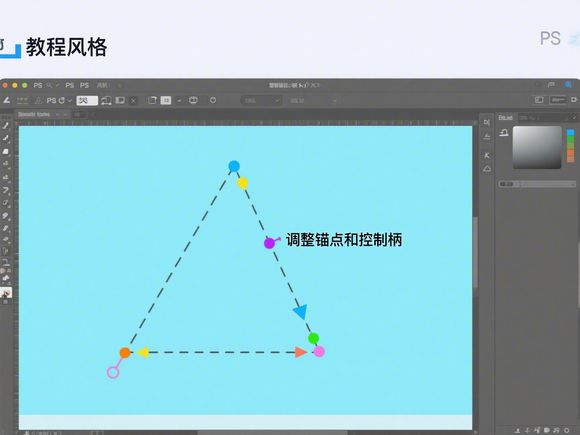Screen dimensions: 580x435
Task: Open the second dropdown in options bar
Action: (313, 101)
